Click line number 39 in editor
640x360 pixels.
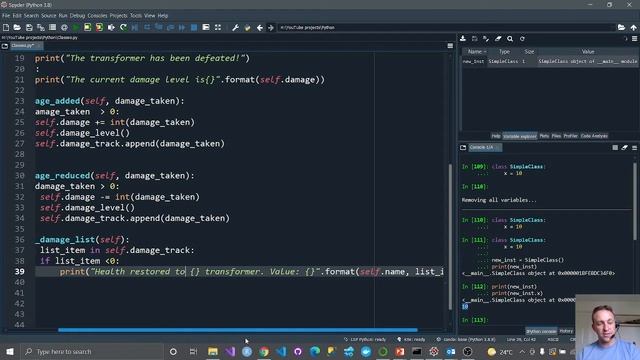click(20, 272)
